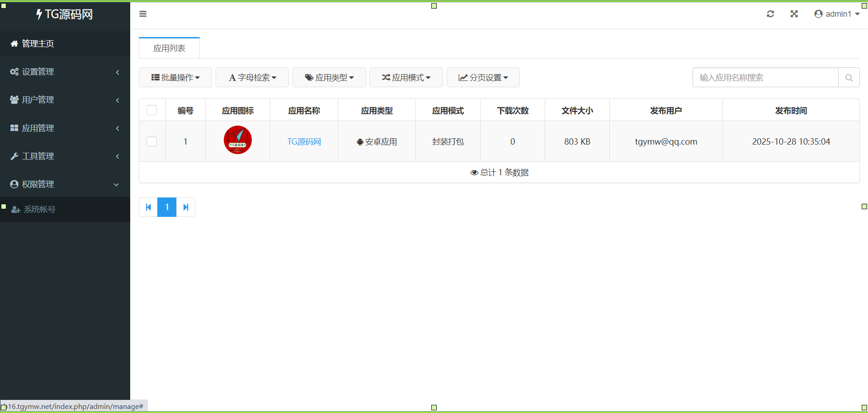The width and height of the screenshot is (868, 413).
Task: Go to first page arrow icon
Action: (x=148, y=207)
